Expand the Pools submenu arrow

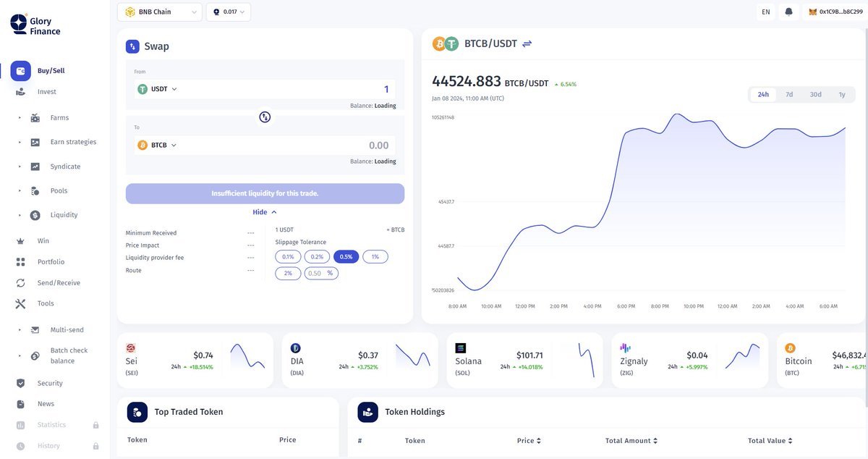point(20,191)
